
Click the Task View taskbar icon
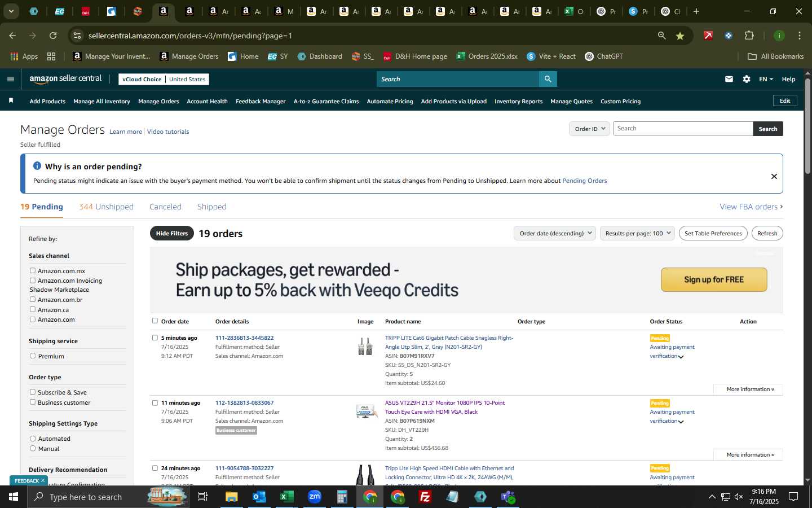click(x=203, y=497)
